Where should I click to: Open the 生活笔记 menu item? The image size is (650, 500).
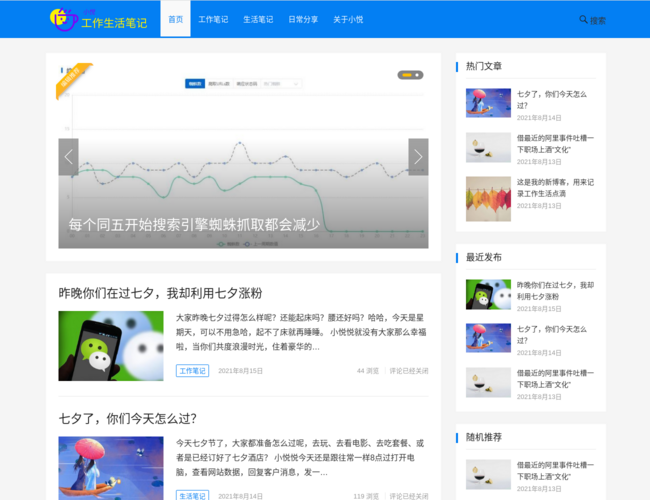click(x=258, y=19)
